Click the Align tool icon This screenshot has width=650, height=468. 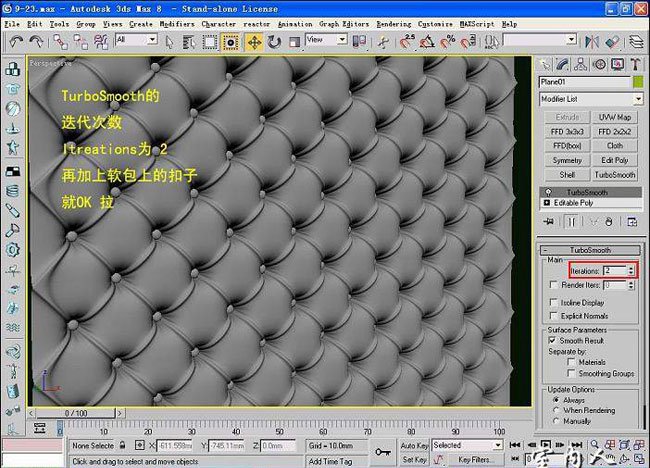(612, 42)
